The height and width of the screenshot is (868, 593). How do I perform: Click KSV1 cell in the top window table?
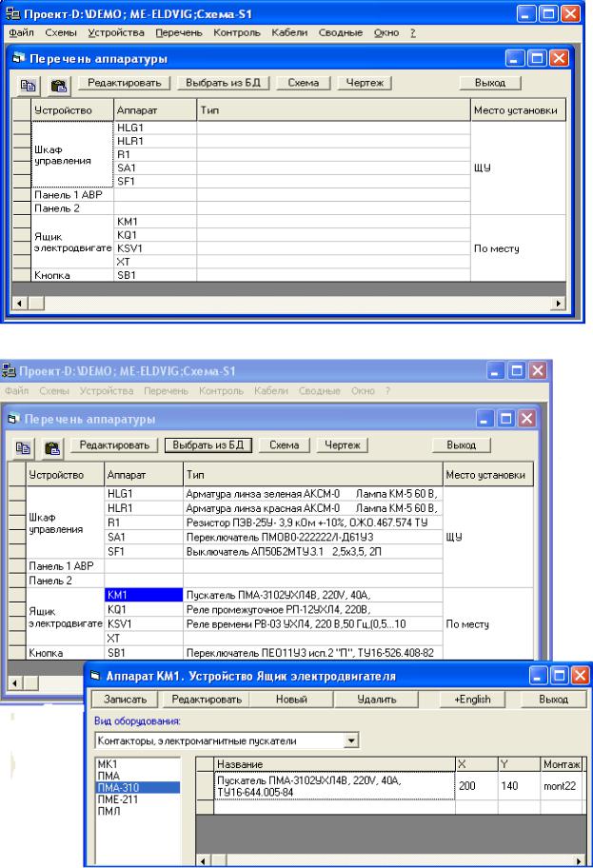[155, 248]
